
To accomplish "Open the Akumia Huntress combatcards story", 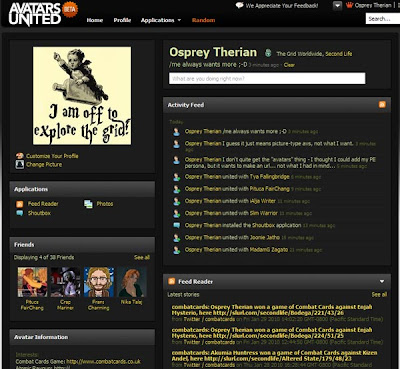I will click(x=274, y=356).
